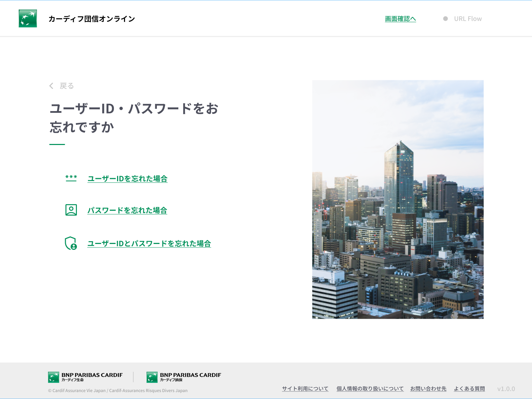Click the Cardif Assurance Vie Japan copyright text

coord(118,391)
